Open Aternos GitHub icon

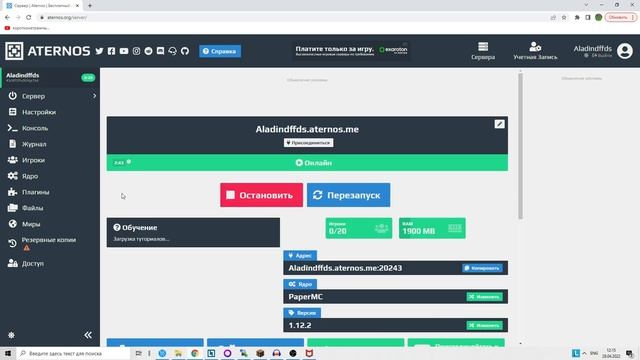pyautogui.click(x=185, y=51)
